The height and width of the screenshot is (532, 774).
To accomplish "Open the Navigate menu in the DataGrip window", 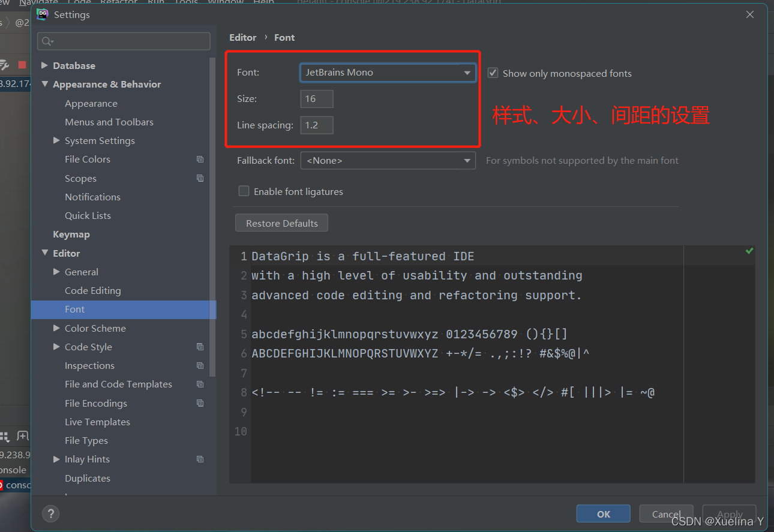I will click(38, 2).
